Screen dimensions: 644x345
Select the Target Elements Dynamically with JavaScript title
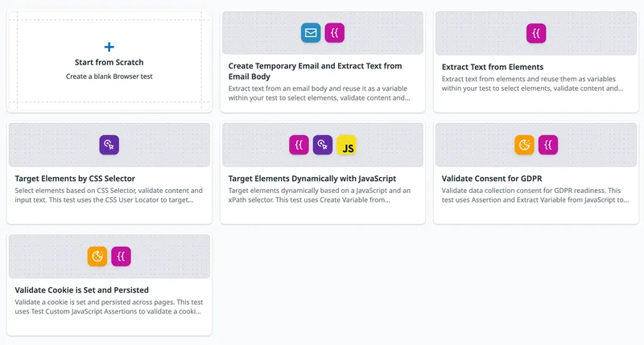312,178
